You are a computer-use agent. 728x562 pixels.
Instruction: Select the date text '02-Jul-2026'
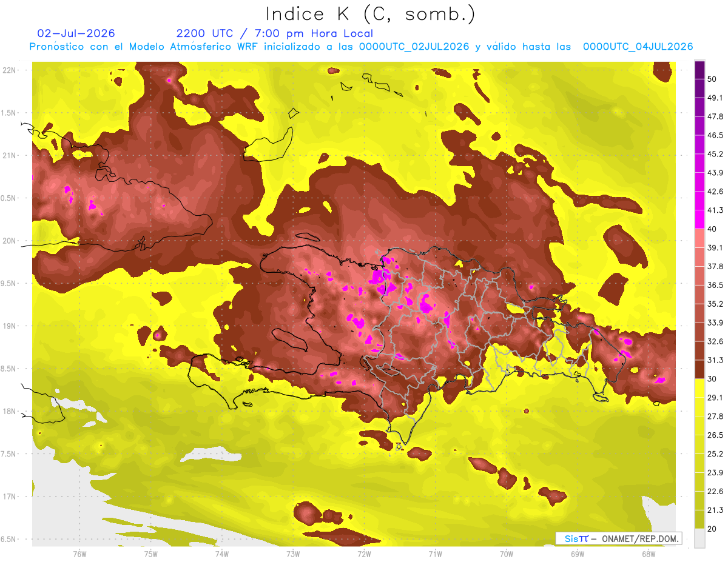[76, 33]
